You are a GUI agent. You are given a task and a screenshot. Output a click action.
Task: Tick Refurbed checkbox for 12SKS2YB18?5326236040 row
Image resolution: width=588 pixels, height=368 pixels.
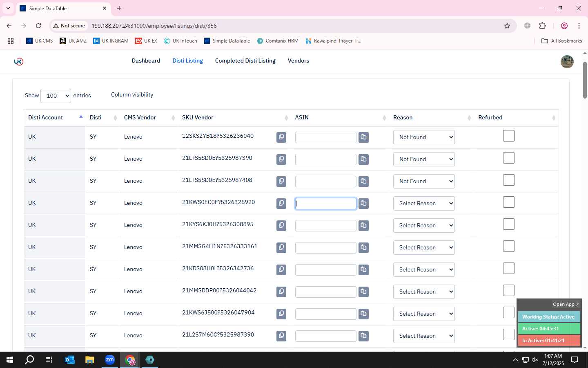[509, 136]
